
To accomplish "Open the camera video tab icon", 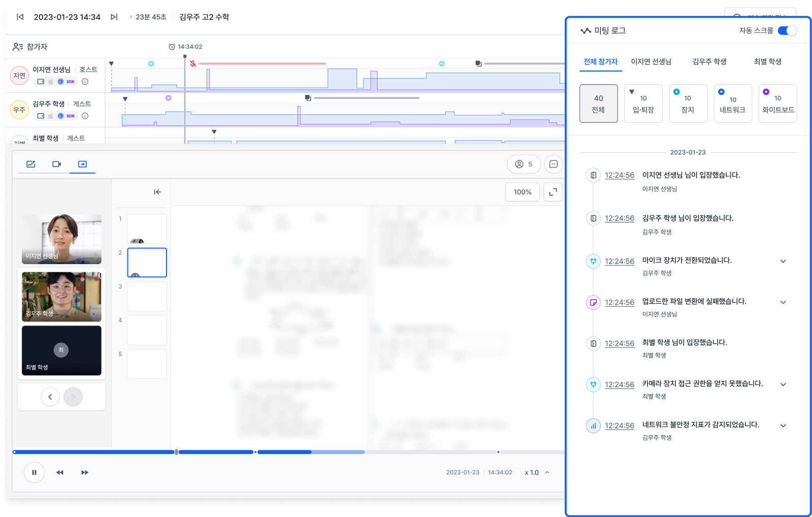I will tap(57, 164).
